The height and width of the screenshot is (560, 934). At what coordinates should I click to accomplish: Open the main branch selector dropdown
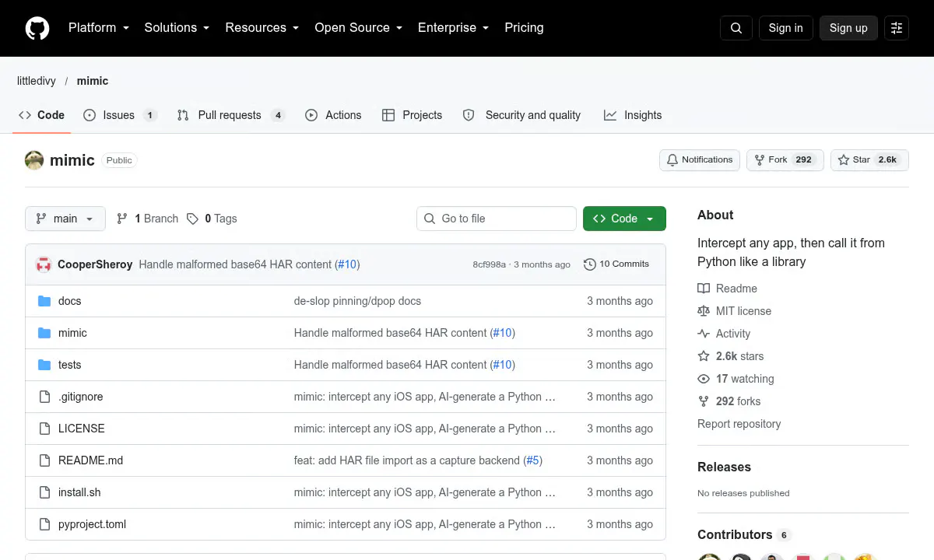65,219
